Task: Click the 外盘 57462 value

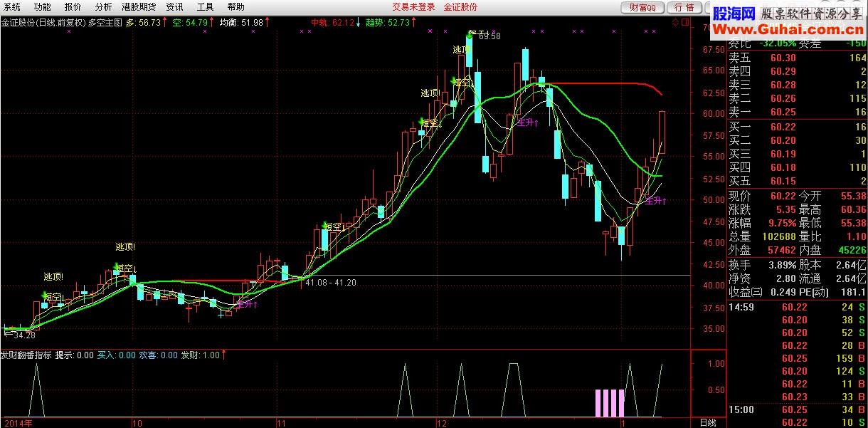Action: click(782, 250)
